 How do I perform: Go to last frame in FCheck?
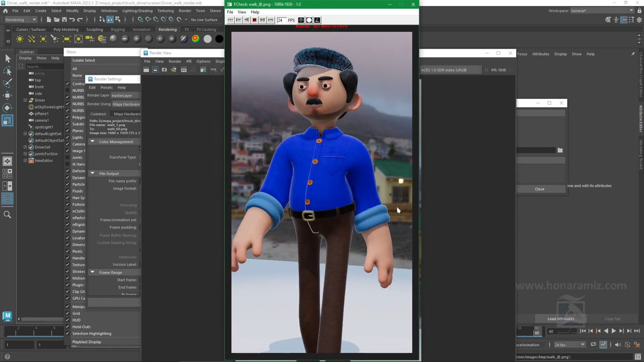tap(271, 20)
